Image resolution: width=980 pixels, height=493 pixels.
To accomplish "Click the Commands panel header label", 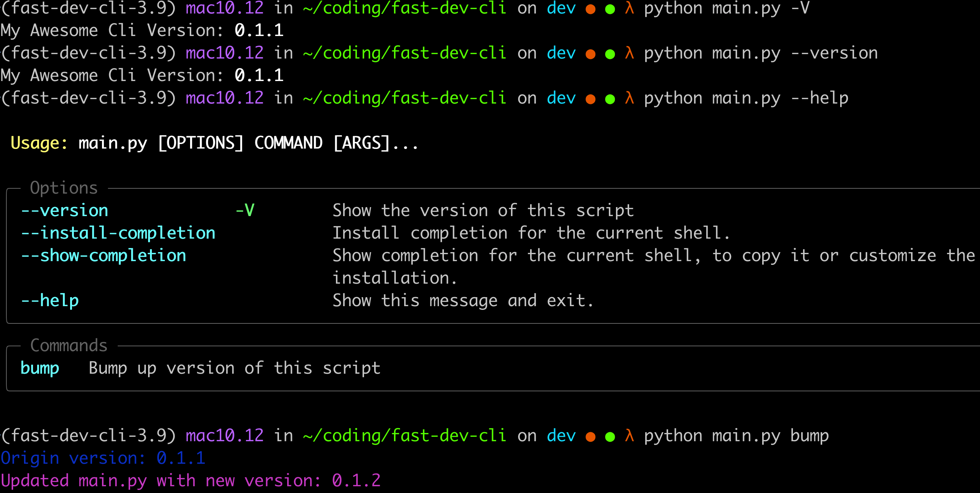I will [69, 346].
